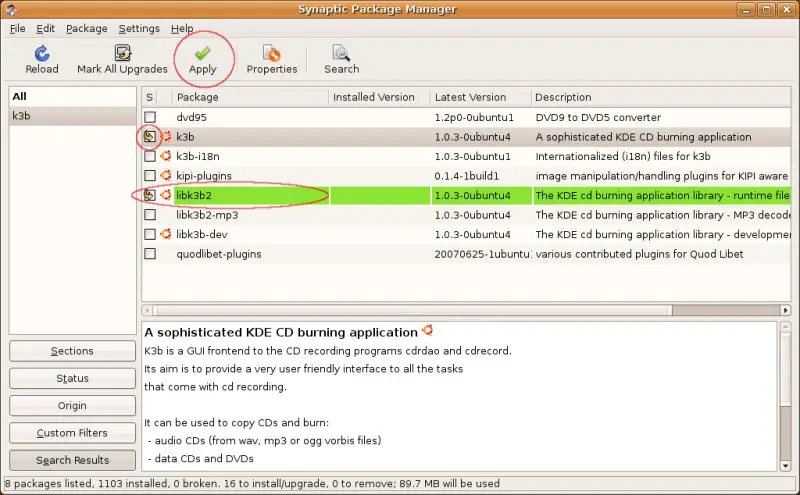Screen dimensions: 800x495
Task: Open the Package menu
Action: point(87,29)
